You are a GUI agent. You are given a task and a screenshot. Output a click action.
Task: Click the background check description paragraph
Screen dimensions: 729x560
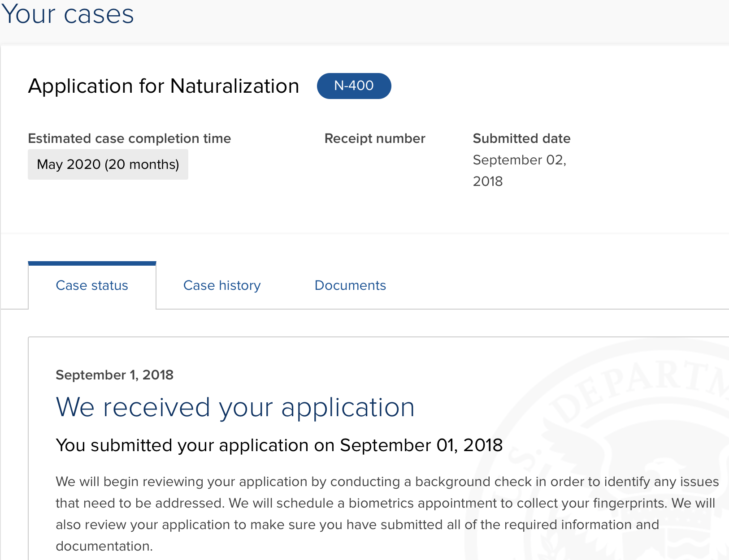[x=387, y=514]
